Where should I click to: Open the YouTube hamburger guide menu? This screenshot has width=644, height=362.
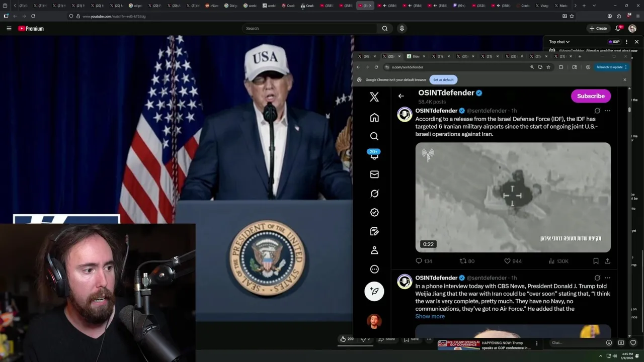(x=9, y=29)
